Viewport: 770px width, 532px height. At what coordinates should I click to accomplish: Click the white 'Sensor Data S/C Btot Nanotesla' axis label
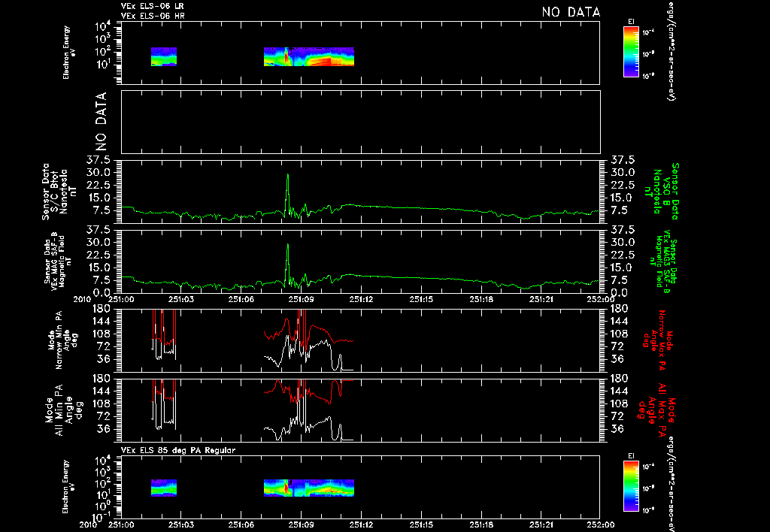click(x=59, y=192)
